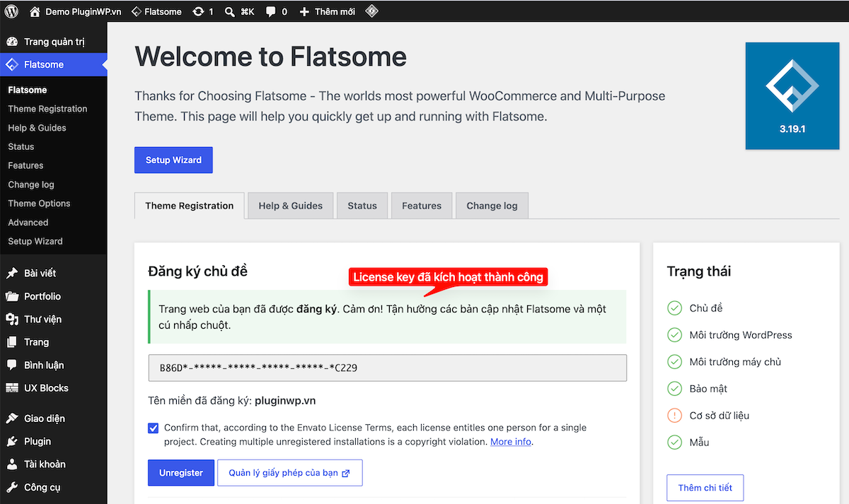Open Tài khoản users menu in sidebar
Screen dimensions: 849x504
[x=53, y=464]
